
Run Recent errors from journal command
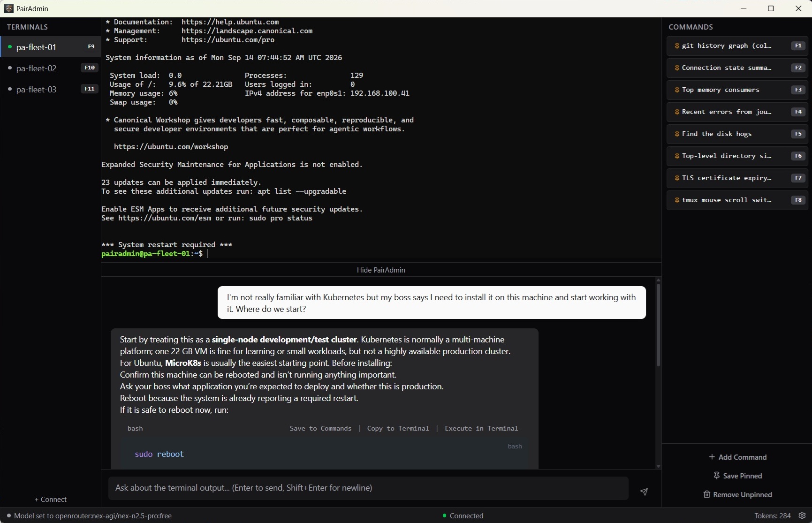737,112
